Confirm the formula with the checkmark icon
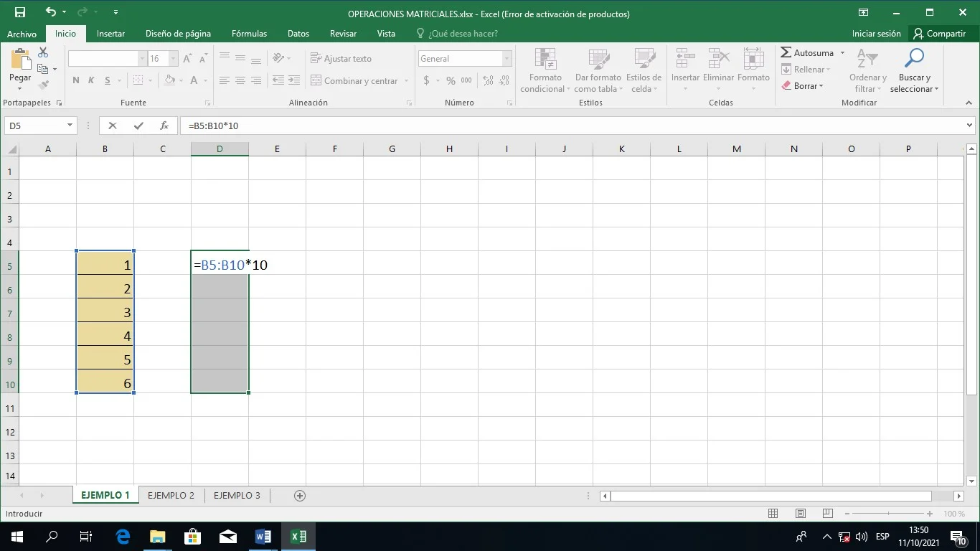The height and width of the screenshot is (551, 980). pos(138,126)
